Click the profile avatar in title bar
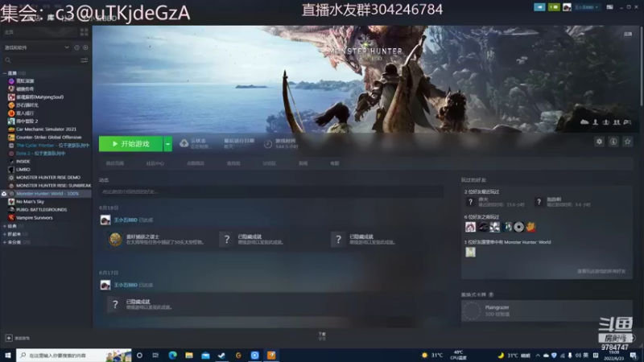Screen dimensions: 644x362 567,7
